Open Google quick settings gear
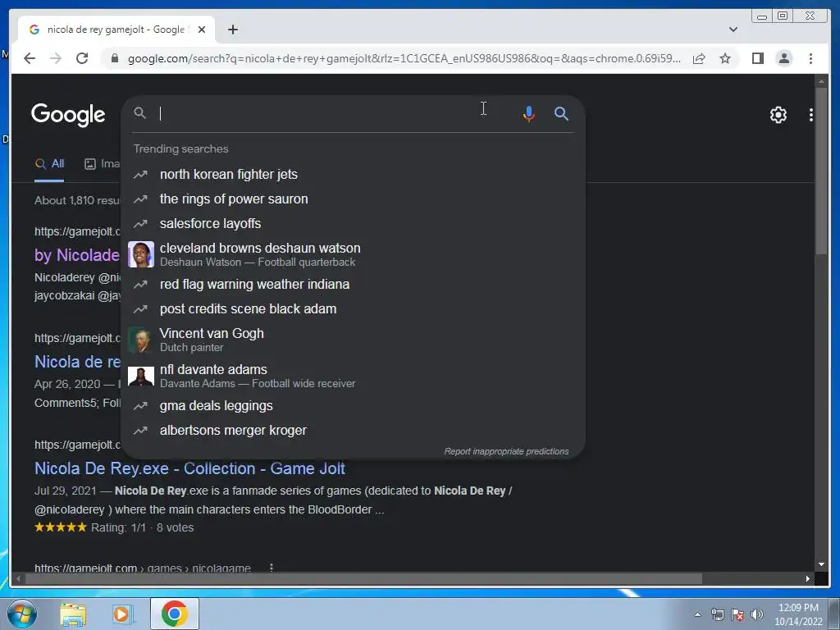The image size is (840, 630). (778, 115)
